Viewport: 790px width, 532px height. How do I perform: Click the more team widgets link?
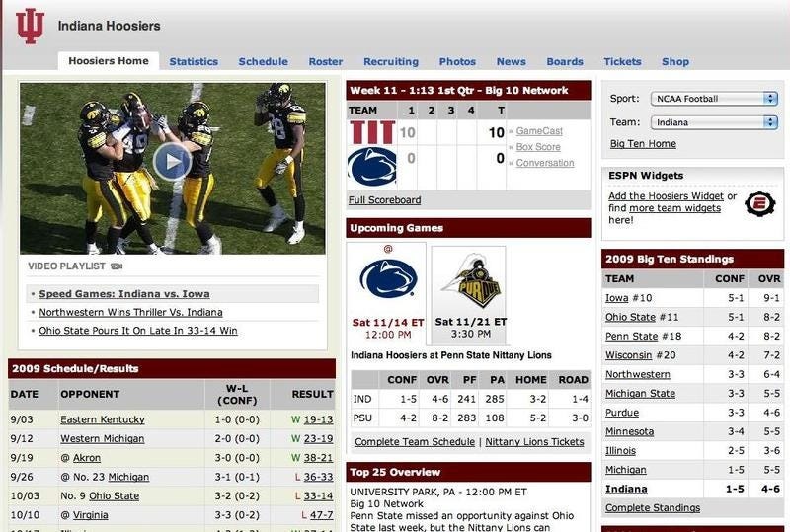click(x=675, y=208)
